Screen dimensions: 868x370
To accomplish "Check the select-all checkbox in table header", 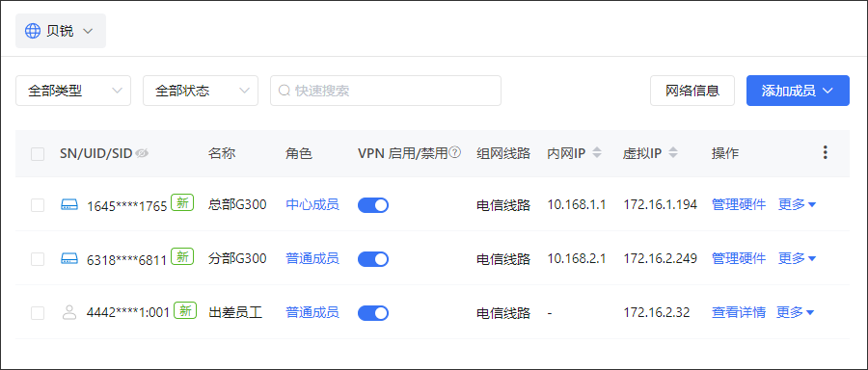I will [38, 154].
